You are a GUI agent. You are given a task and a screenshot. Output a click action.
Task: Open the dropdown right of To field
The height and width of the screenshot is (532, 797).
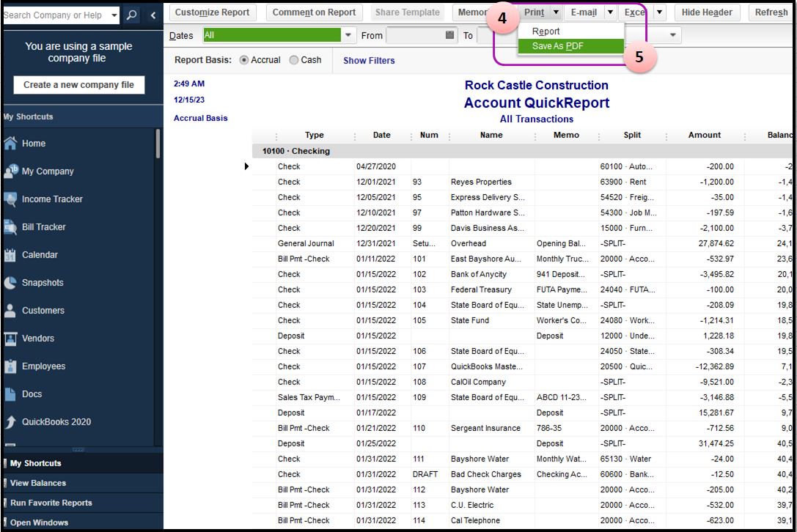click(x=673, y=35)
